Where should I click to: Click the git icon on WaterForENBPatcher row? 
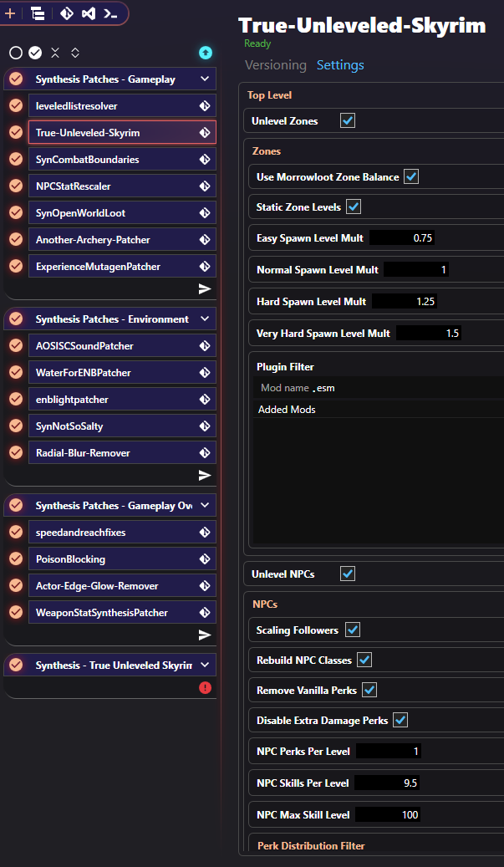tap(205, 373)
